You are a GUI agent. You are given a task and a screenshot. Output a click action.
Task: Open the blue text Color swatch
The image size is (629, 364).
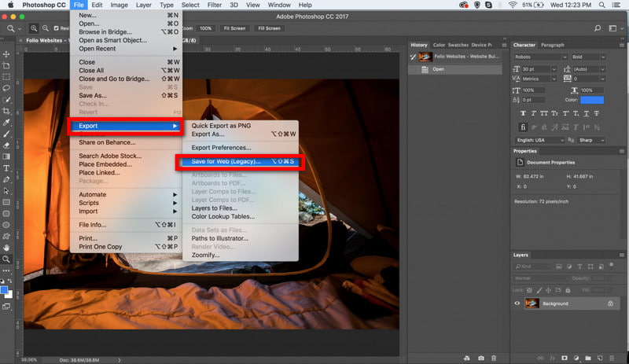592,100
